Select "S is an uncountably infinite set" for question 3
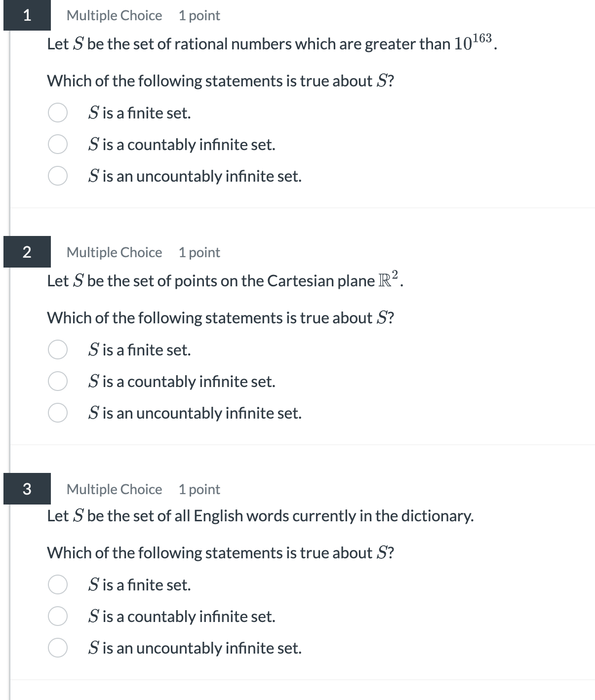Viewport: 595px width, 700px height. pos(58,648)
